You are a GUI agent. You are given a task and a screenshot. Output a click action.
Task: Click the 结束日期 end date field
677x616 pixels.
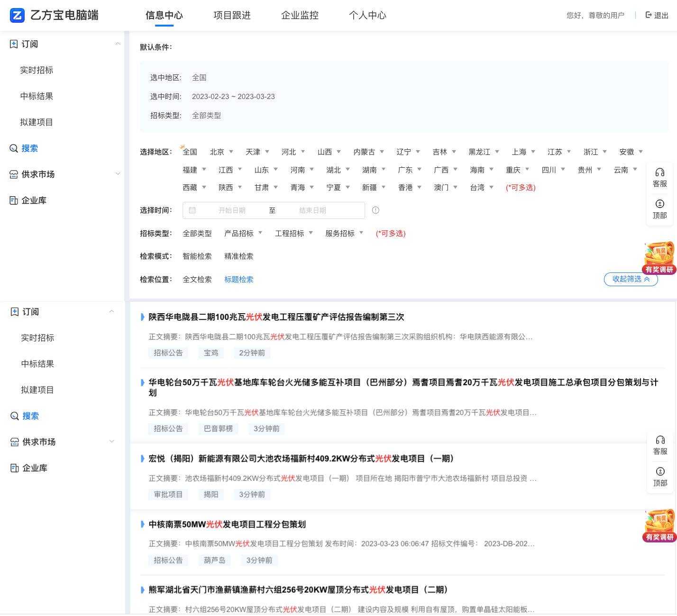312,210
